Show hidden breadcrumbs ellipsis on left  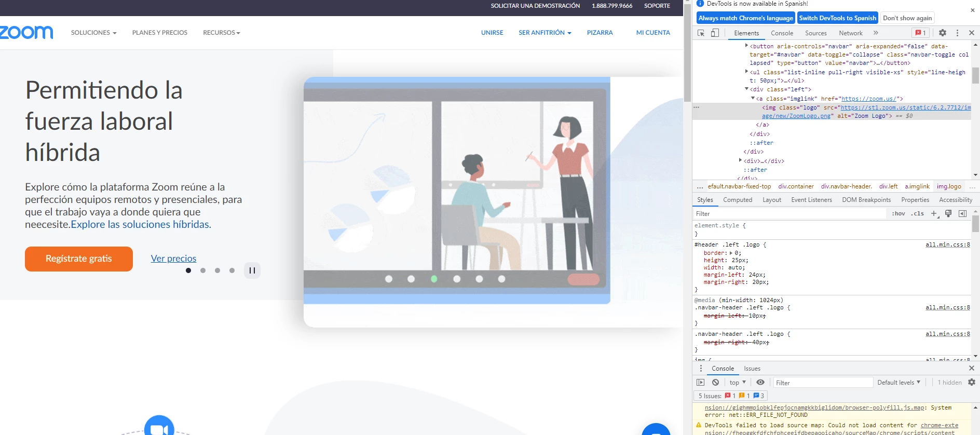(x=700, y=186)
